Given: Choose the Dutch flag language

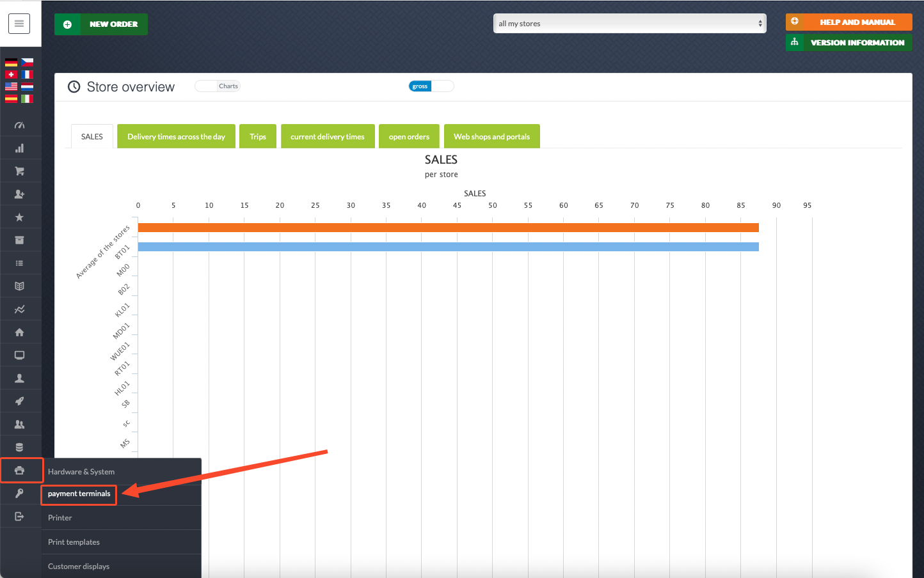Looking at the screenshot, I should coord(27,87).
